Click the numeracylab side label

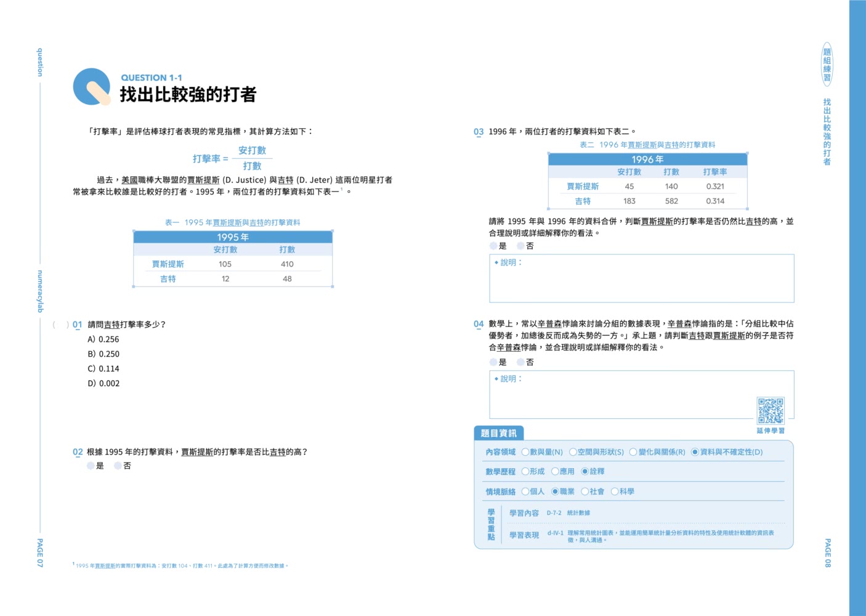click(x=40, y=291)
